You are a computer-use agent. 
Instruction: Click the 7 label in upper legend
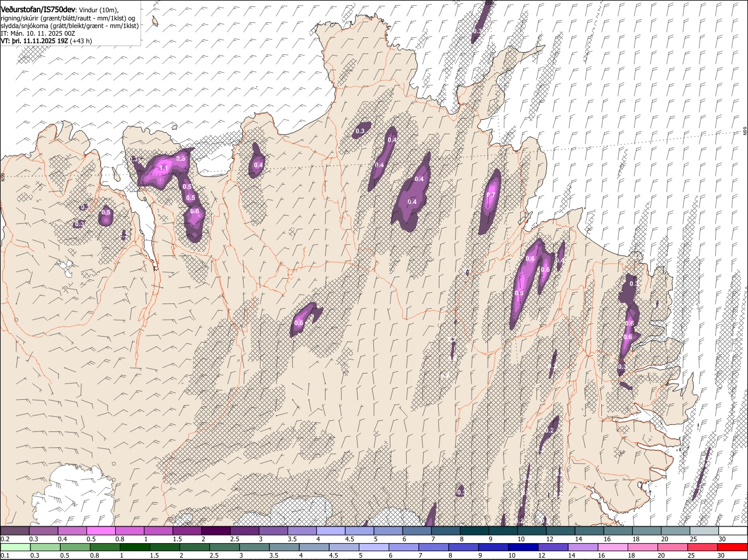pyautogui.click(x=433, y=539)
